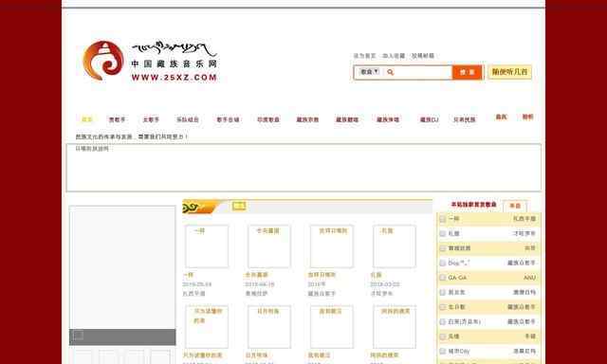Tick the checkbox next to GA GA
Viewport: 607px width, 364px height.
(x=443, y=278)
